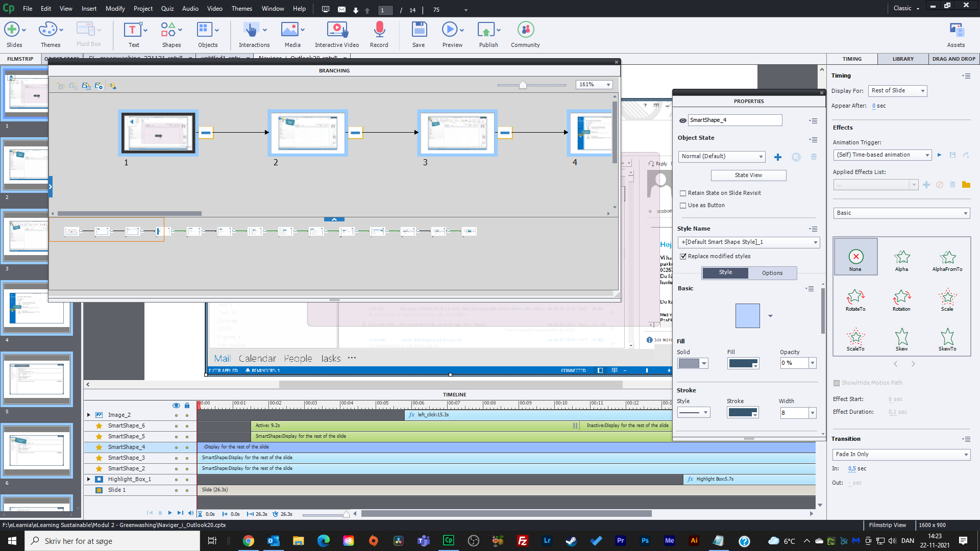Collapse the branching panel divider arrow
The width and height of the screenshot is (980, 551).
tap(334, 219)
